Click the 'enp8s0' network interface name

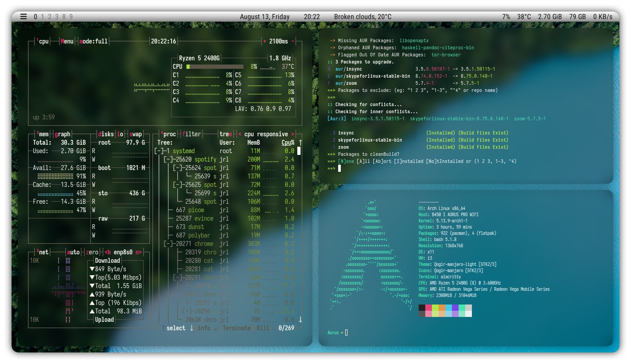pos(124,252)
